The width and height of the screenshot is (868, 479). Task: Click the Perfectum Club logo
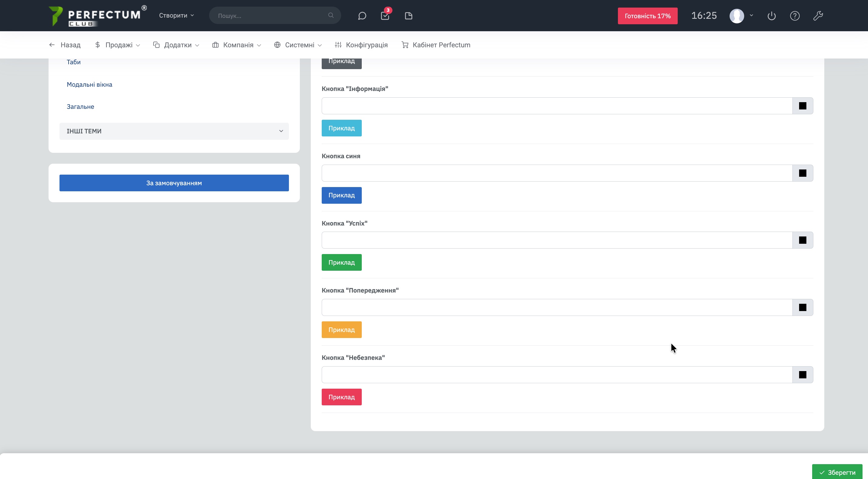coord(97,16)
